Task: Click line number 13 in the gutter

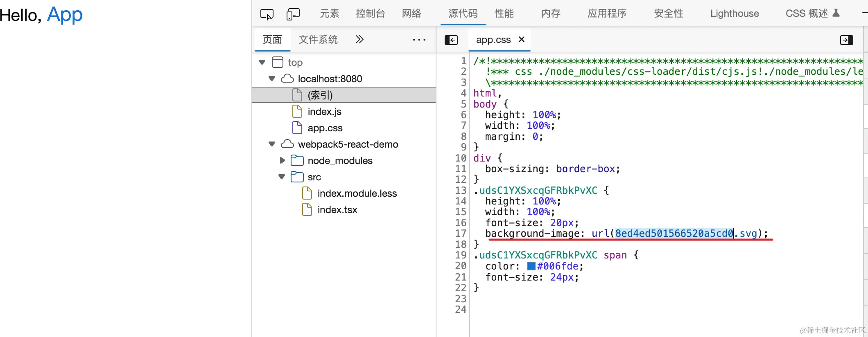Action: pyautogui.click(x=461, y=190)
